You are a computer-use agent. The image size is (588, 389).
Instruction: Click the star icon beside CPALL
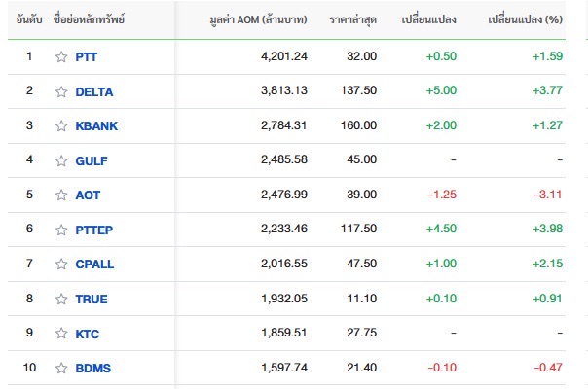pos(61,265)
